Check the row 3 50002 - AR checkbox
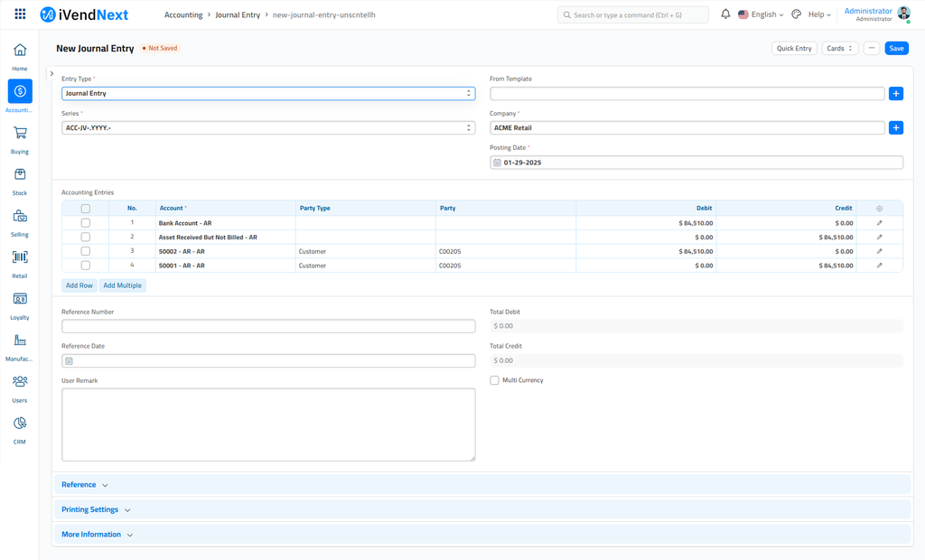 (x=86, y=251)
